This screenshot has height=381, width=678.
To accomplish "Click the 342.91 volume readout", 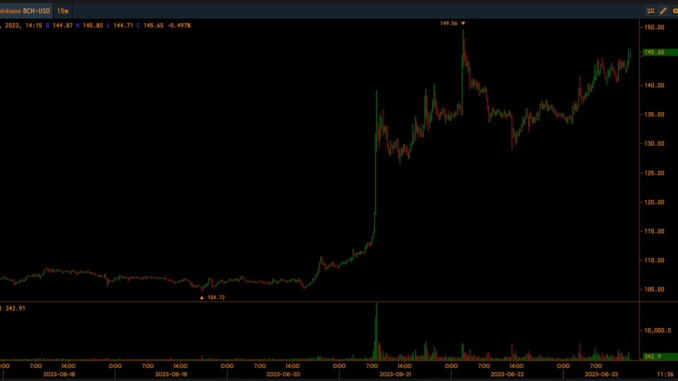I will click(15, 308).
